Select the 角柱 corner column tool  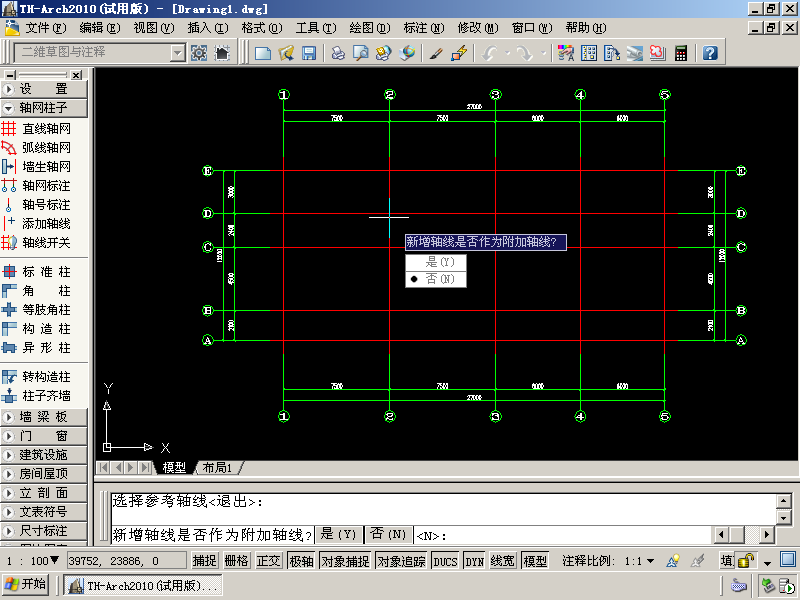click(37, 291)
